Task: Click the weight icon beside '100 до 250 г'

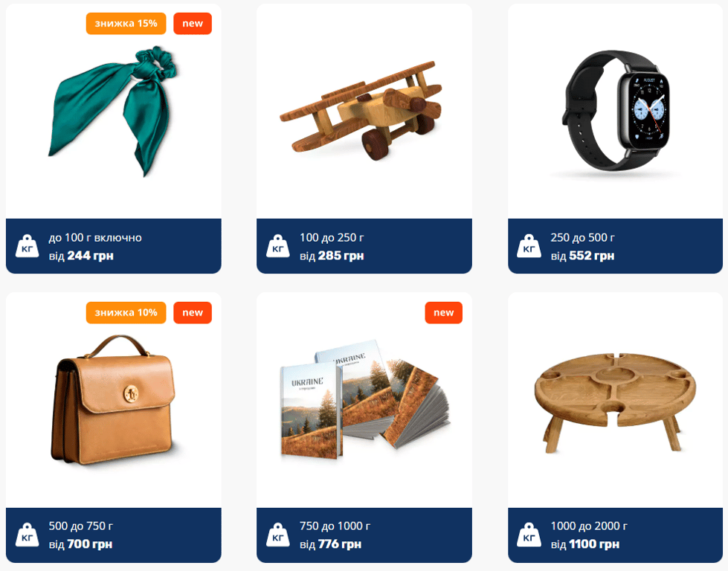Action: click(277, 245)
